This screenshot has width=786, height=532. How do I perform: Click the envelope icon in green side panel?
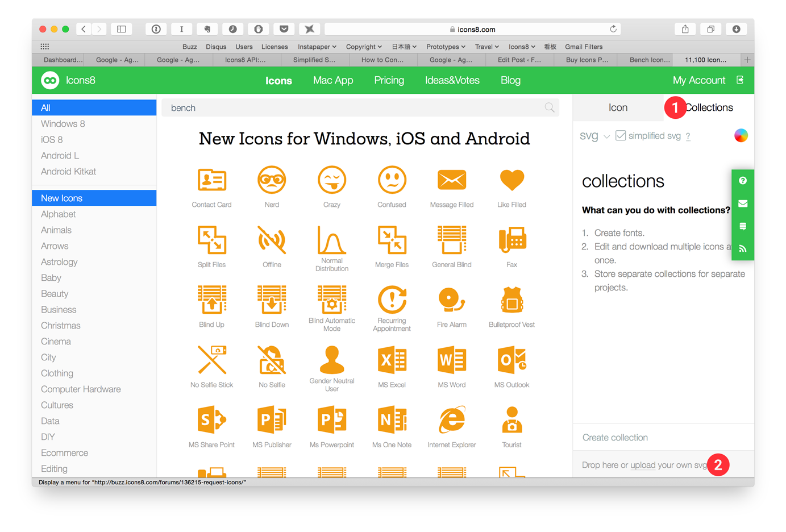pyautogui.click(x=742, y=203)
